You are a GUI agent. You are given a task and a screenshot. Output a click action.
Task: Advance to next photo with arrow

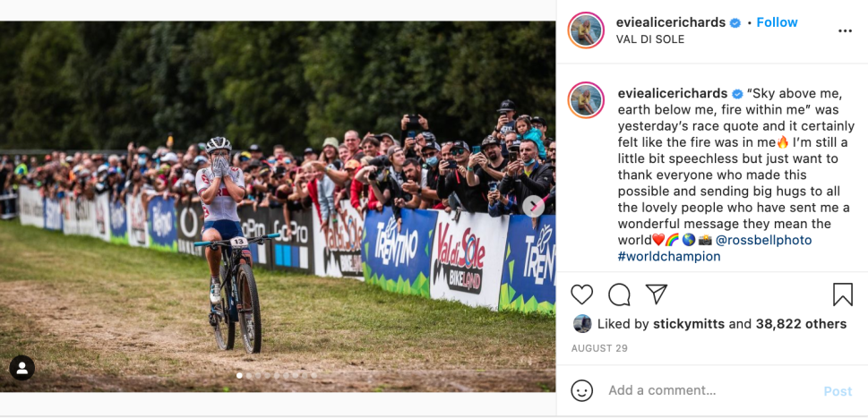tap(533, 206)
